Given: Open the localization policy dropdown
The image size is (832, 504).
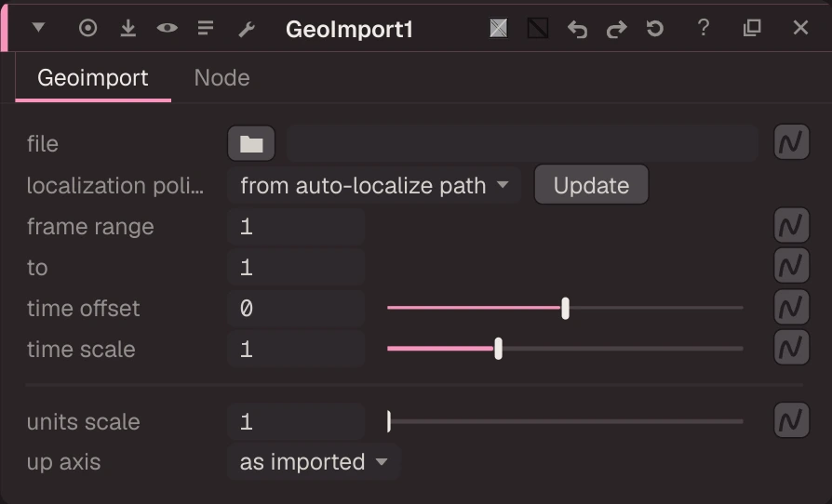Looking at the screenshot, I should [374, 185].
